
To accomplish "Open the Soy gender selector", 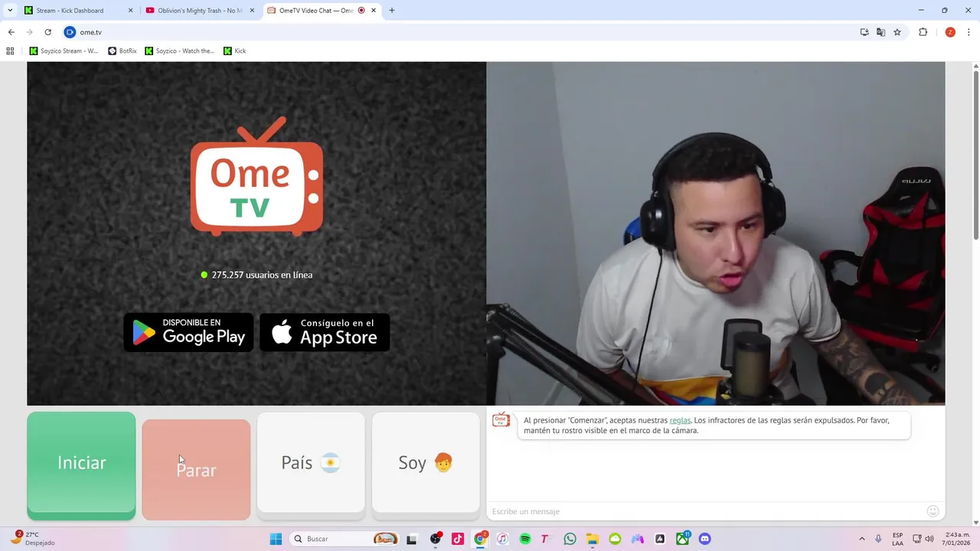I will (x=426, y=463).
